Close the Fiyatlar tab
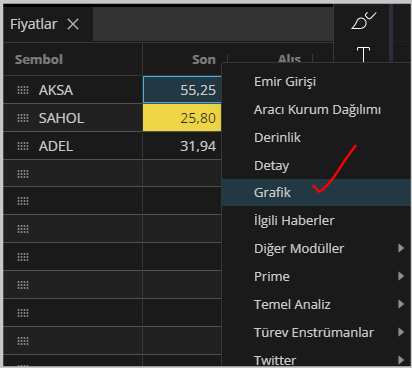This screenshot has height=368, width=412. (73, 24)
